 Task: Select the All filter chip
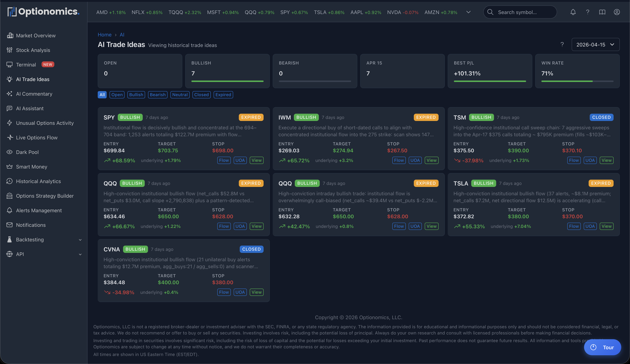point(102,95)
